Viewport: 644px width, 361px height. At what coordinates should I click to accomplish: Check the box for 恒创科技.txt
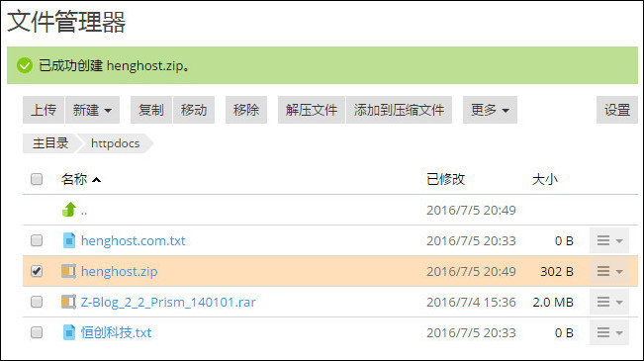(37, 332)
